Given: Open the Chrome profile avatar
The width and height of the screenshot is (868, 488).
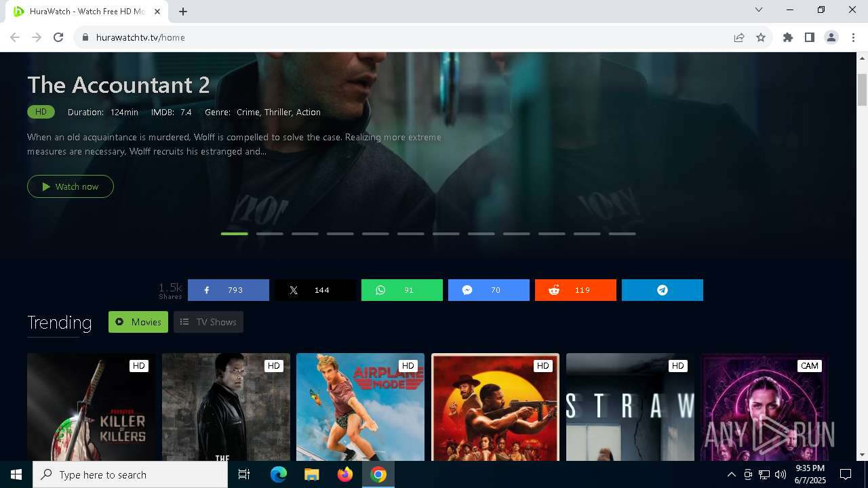Looking at the screenshot, I should [831, 37].
